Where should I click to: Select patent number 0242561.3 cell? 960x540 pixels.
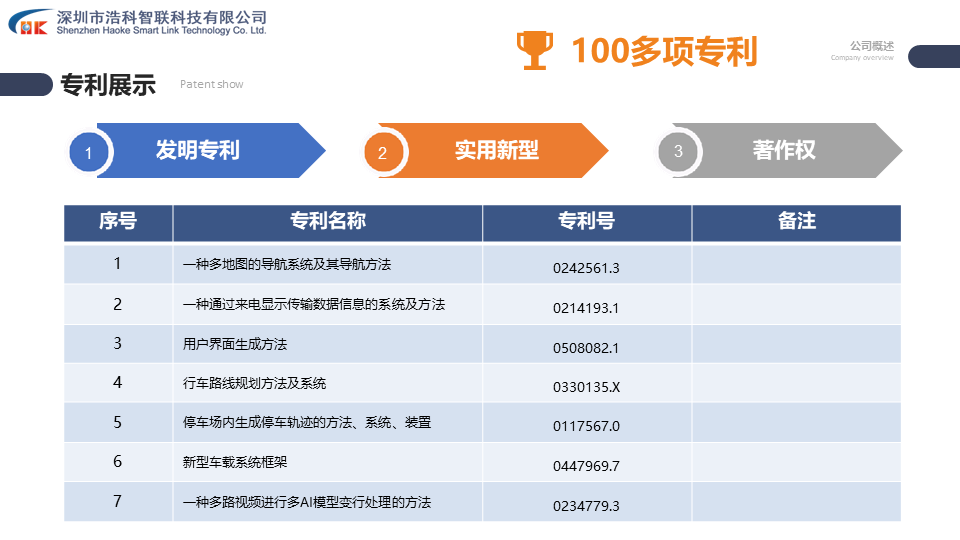[586, 268]
